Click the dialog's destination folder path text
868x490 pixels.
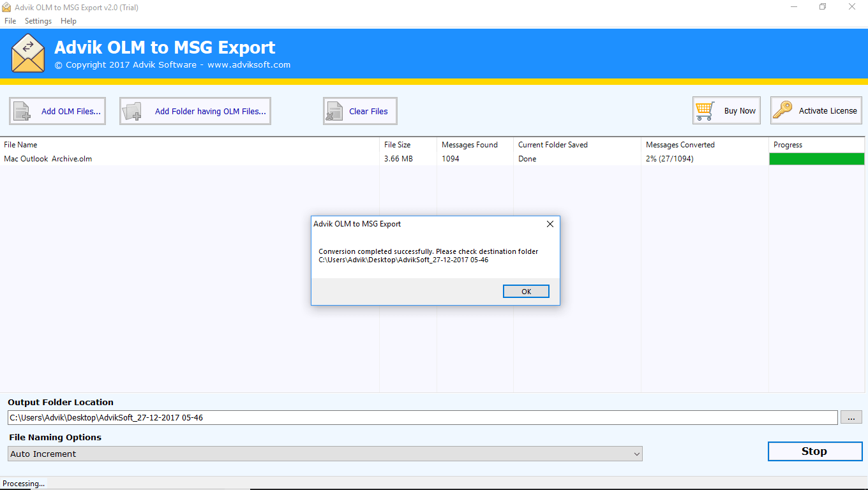[x=403, y=260]
